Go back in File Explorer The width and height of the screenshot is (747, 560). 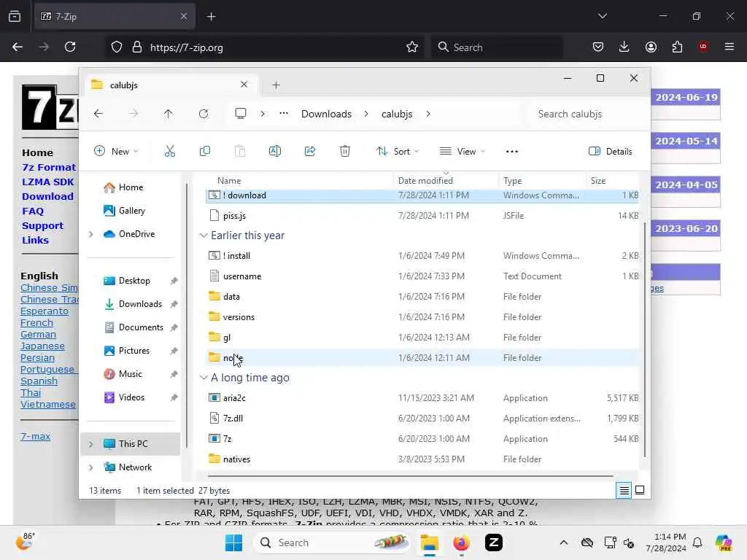pos(98,114)
